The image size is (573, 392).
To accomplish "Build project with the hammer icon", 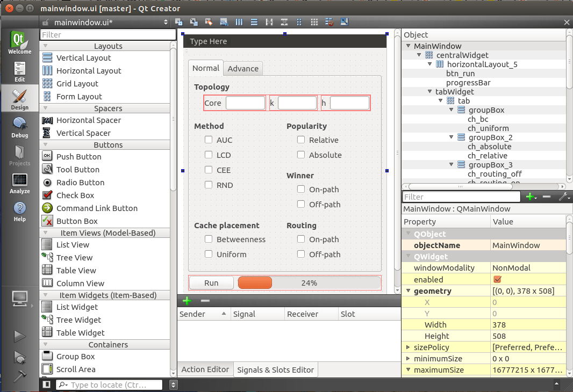I will point(20,376).
